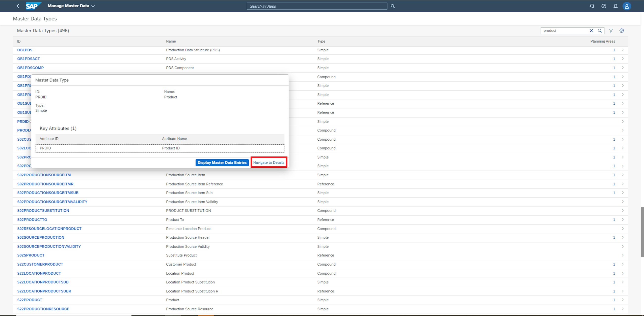Click on S22PRODUCT link in the list

tap(29, 300)
